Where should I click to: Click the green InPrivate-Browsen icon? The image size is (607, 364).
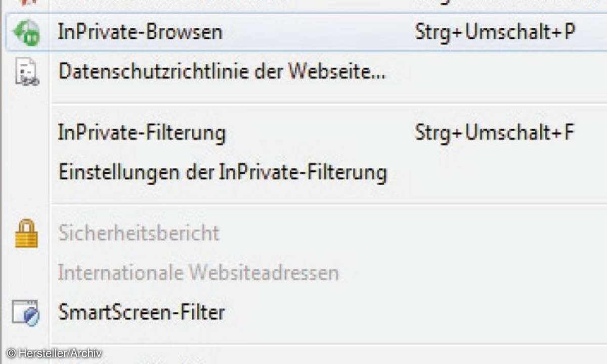(26, 33)
